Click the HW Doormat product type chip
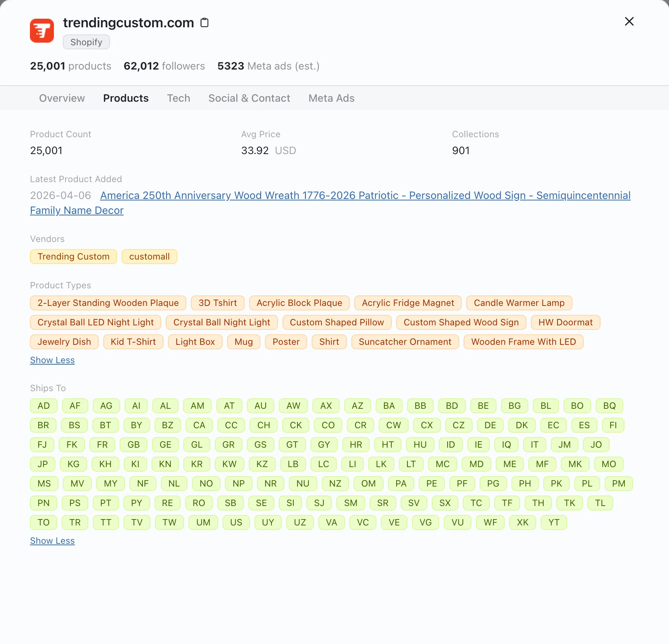The image size is (669, 644). tap(565, 322)
